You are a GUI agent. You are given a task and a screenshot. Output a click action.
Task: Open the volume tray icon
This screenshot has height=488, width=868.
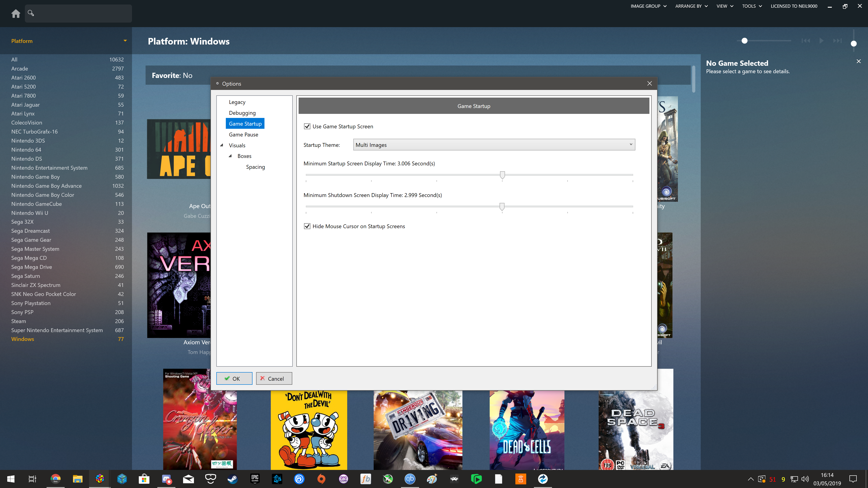(x=805, y=479)
